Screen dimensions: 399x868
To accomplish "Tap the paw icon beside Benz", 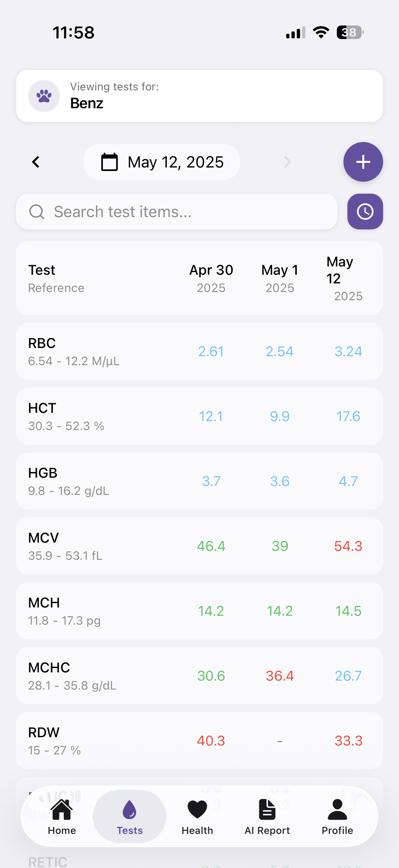I will point(44,96).
